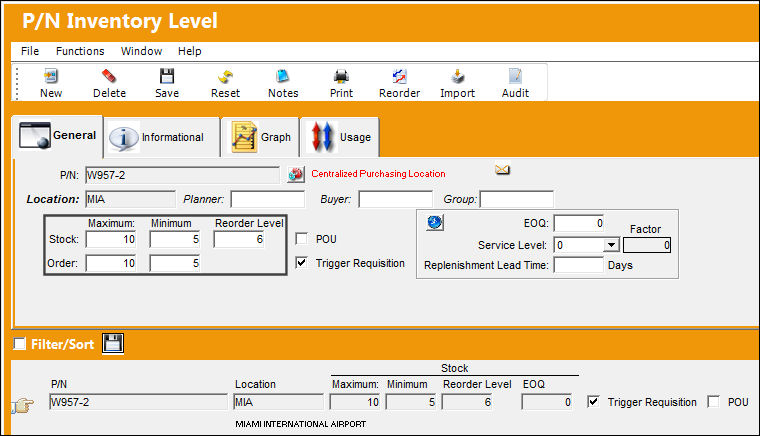
Task: Click the globe icon next to EOQ
Action: coord(435,222)
